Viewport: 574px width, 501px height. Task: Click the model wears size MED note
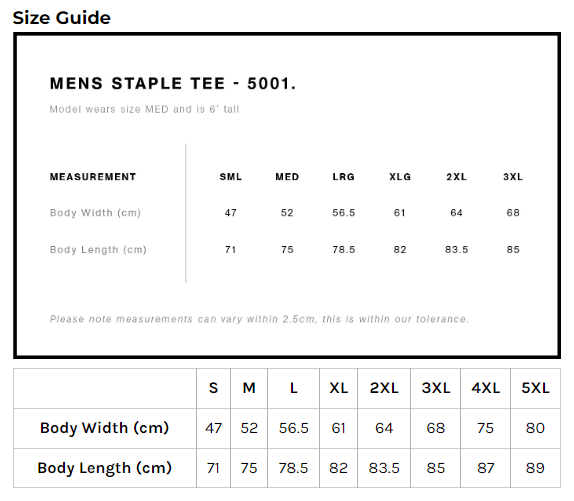(x=144, y=109)
